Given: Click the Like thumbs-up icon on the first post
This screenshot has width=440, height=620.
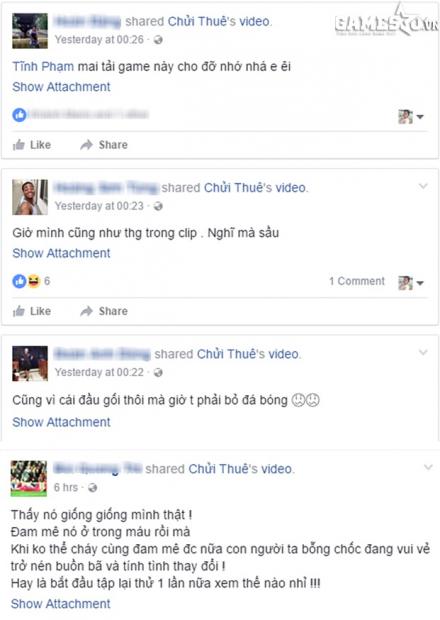Looking at the screenshot, I should coord(19,145).
